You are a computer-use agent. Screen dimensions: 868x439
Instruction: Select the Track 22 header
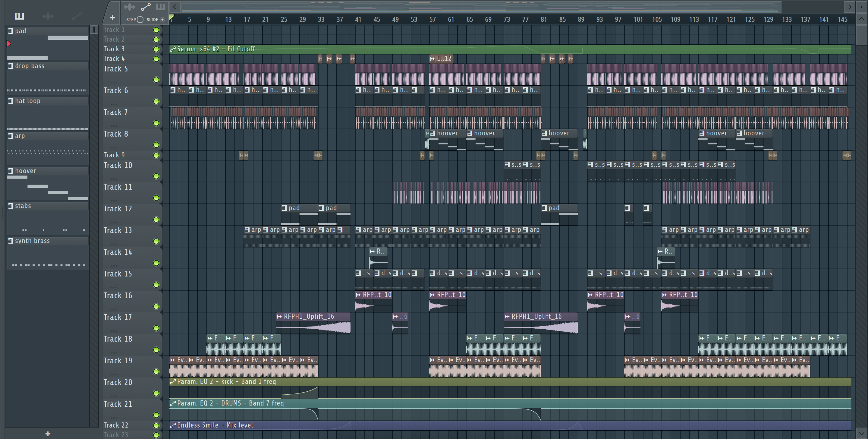[132, 425]
